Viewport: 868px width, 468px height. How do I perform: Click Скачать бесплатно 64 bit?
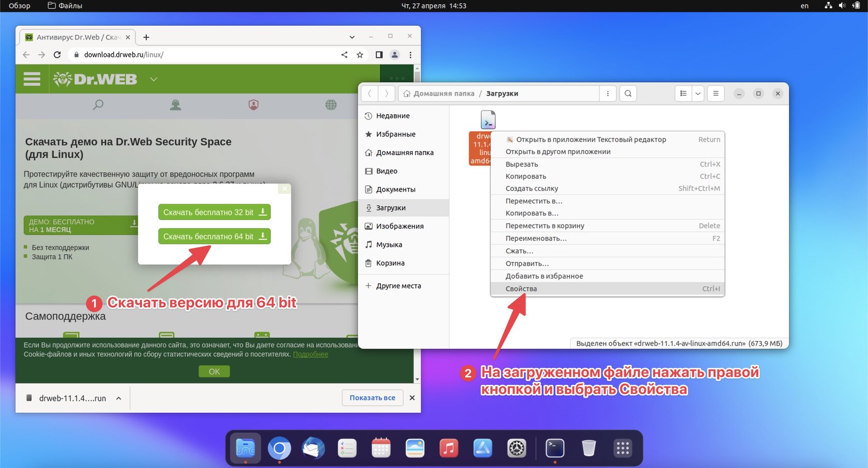click(x=214, y=236)
